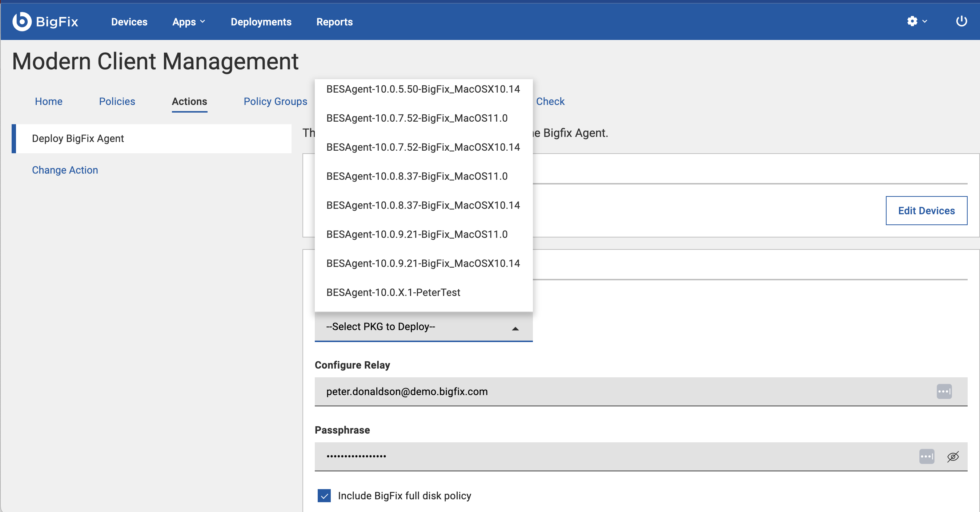Open Deployments from the navigation bar

261,22
